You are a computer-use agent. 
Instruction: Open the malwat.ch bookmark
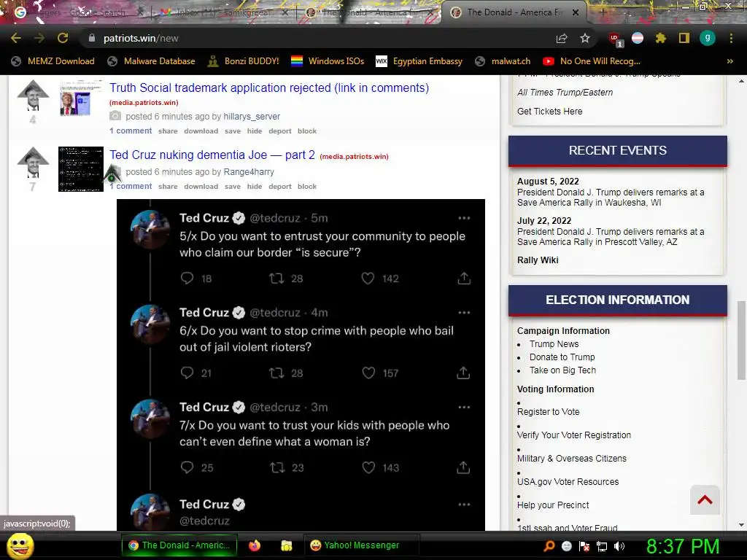pyautogui.click(x=503, y=61)
